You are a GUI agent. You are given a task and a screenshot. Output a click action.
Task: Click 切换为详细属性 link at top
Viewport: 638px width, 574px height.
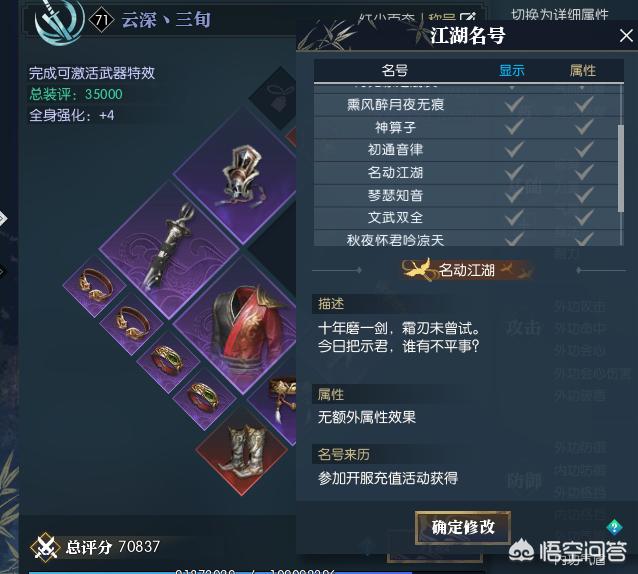[x=560, y=15]
